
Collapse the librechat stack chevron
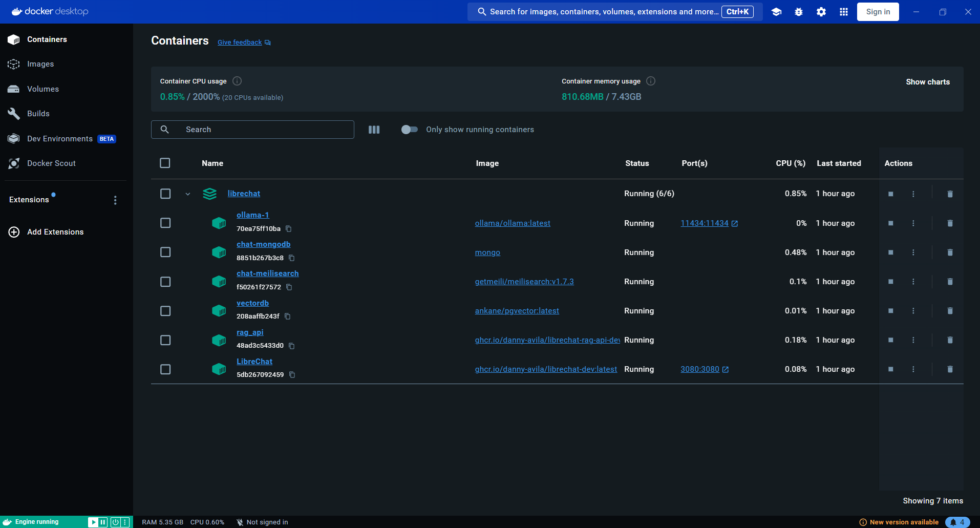click(x=188, y=194)
